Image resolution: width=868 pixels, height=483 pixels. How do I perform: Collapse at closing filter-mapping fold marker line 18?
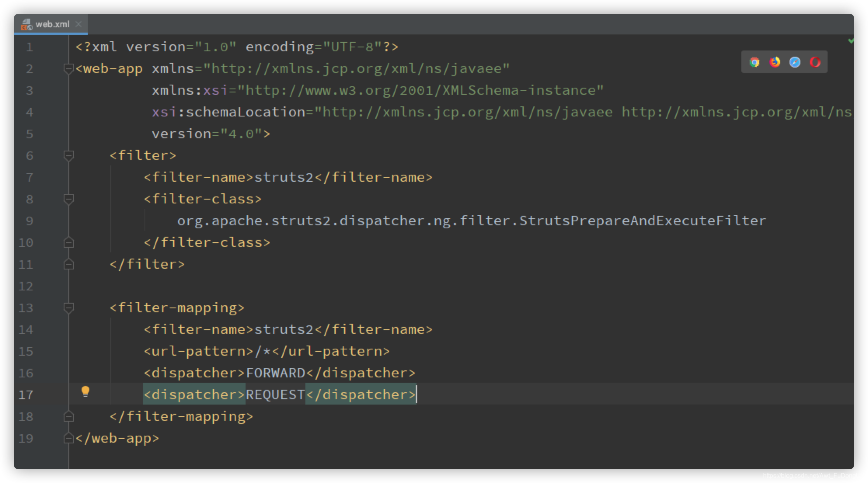point(68,417)
